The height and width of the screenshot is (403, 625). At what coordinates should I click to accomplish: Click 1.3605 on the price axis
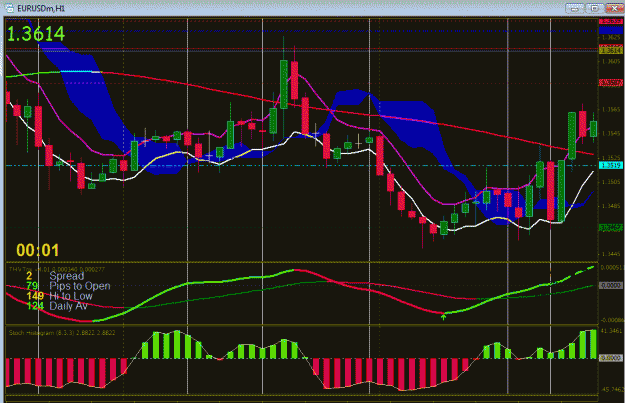pyautogui.click(x=611, y=61)
